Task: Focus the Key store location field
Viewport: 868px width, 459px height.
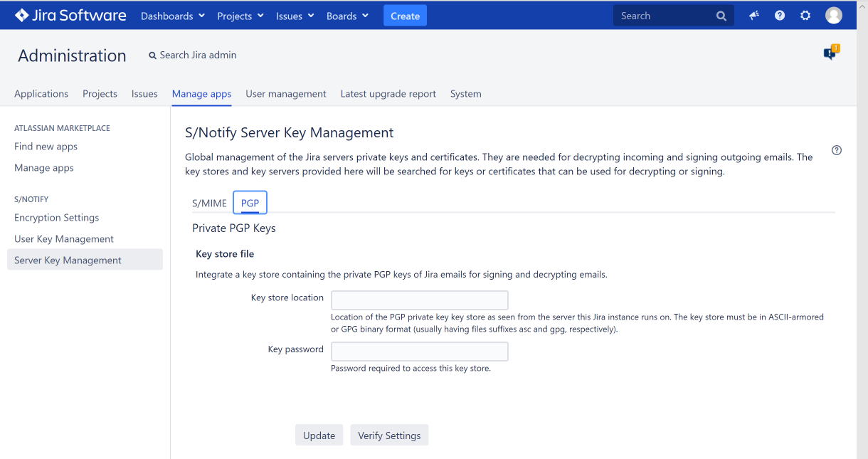Action: (420, 300)
